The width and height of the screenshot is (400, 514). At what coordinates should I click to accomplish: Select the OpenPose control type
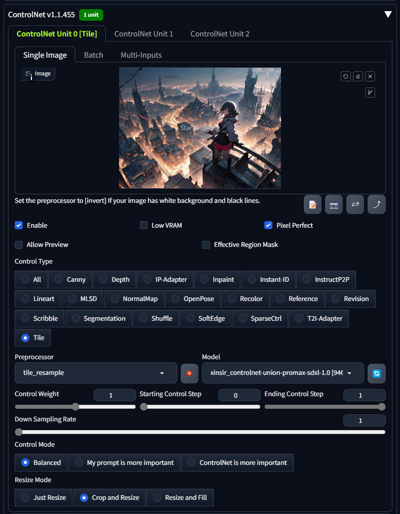(x=193, y=299)
